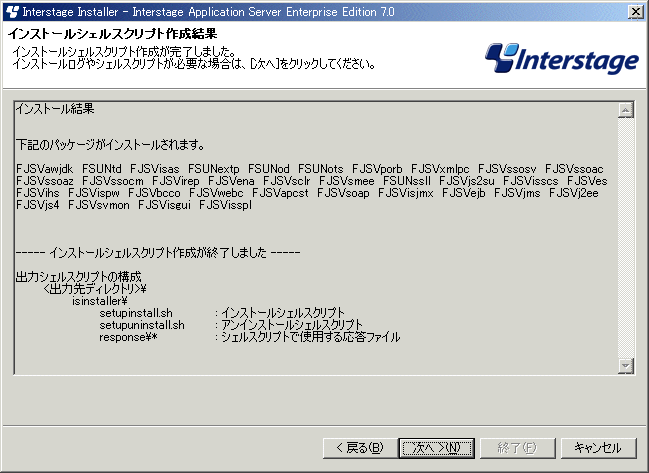Click the package name FJSVawjdk

click(45, 169)
